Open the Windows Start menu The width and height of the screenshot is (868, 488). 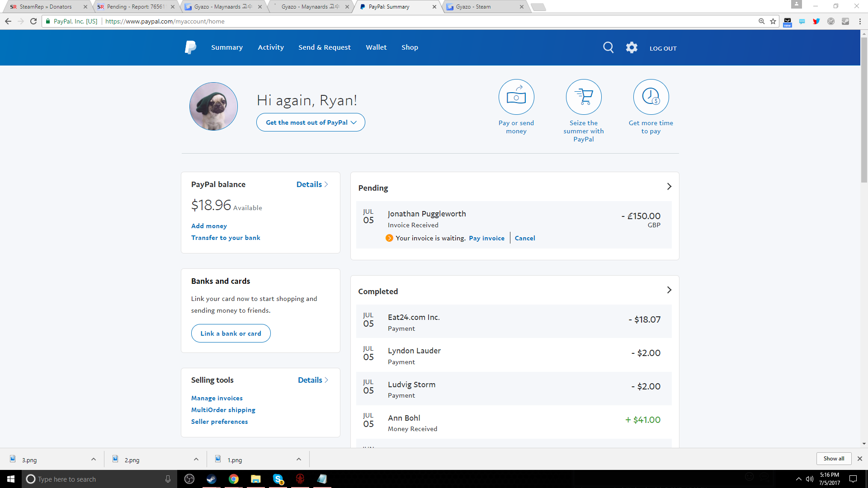(x=11, y=479)
